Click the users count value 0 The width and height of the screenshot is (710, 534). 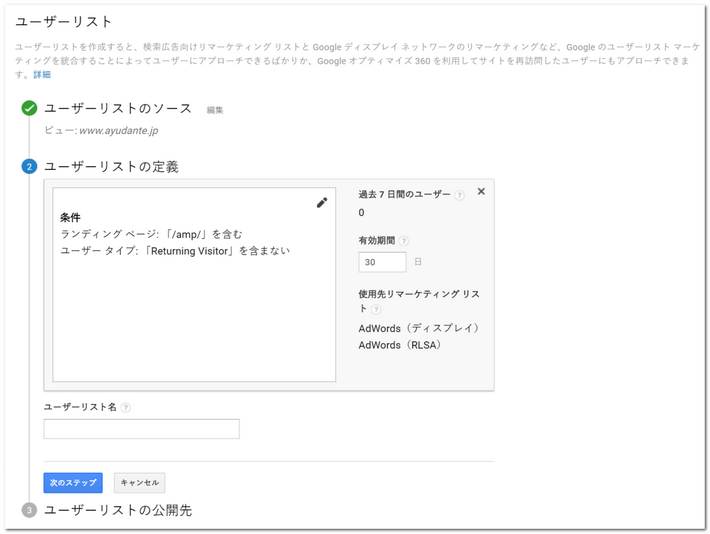[361, 213]
